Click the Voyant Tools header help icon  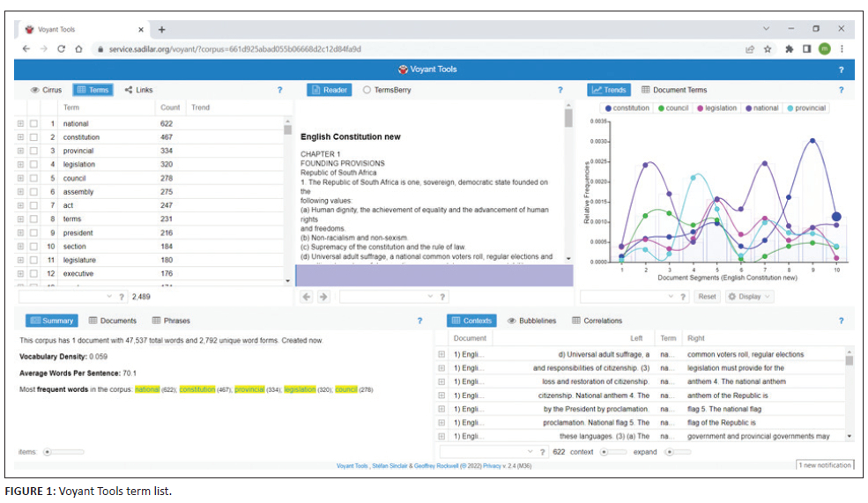[x=841, y=70]
